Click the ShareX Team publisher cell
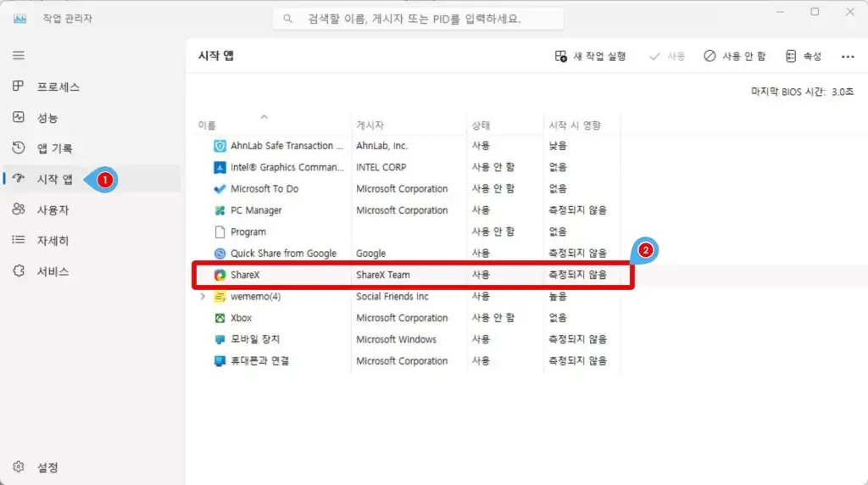 [x=383, y=275]
